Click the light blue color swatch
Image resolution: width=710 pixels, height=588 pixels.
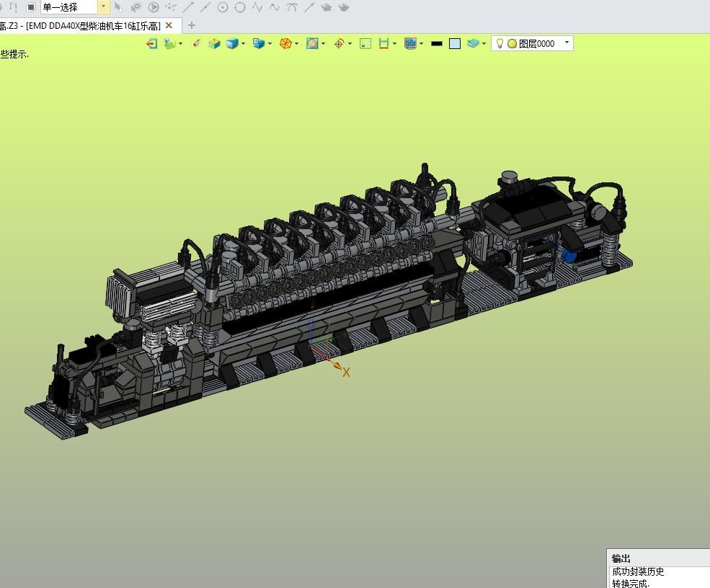(x=455, y=43)
